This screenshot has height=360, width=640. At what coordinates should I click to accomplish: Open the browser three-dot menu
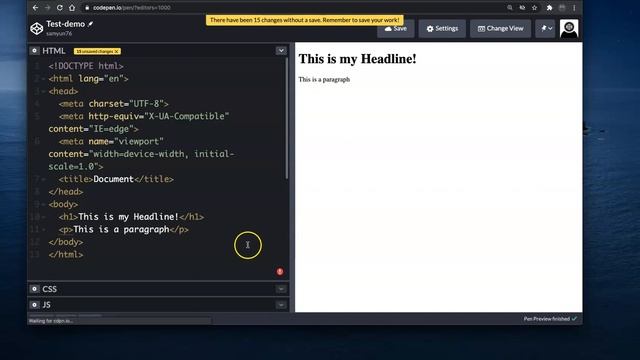(x=574, y=7)
